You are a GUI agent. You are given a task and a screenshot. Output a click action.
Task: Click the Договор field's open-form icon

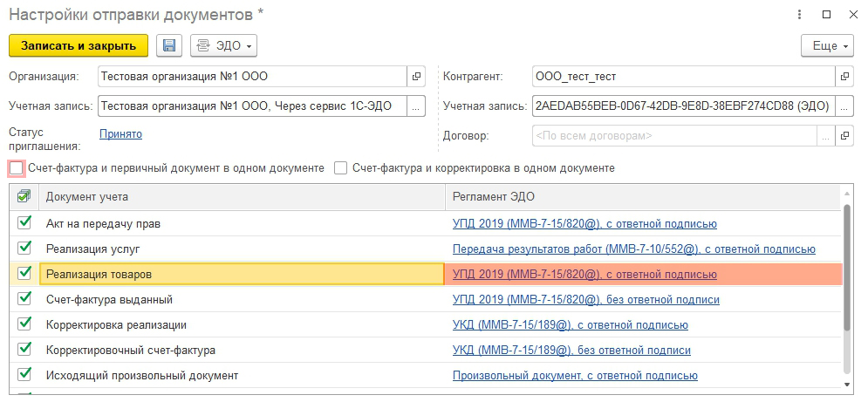[x=844, y=136]
